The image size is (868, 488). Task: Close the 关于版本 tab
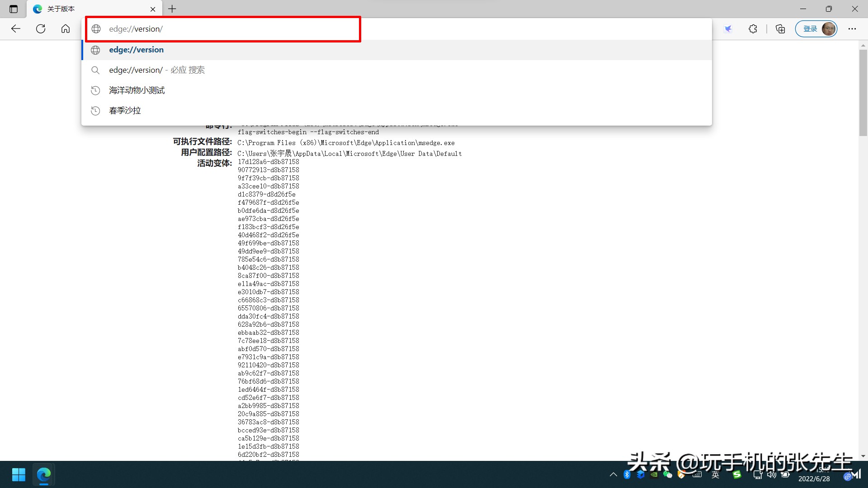[153, 9]
